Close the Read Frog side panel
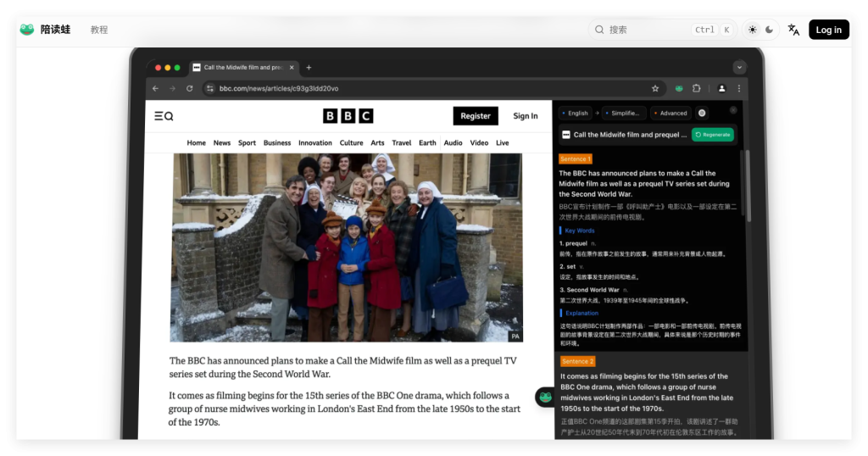Screen dimensions: 868x456 (x=733, y=110)
